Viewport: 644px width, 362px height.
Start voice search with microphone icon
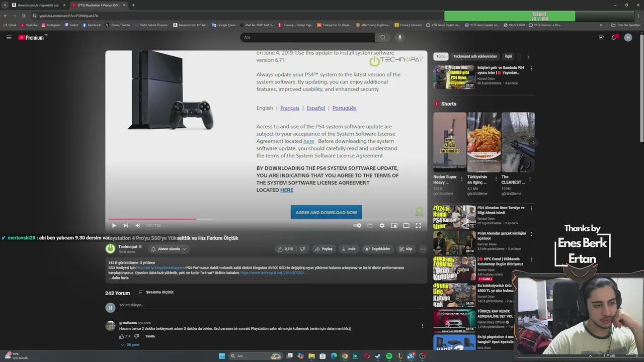pos(400,37)
